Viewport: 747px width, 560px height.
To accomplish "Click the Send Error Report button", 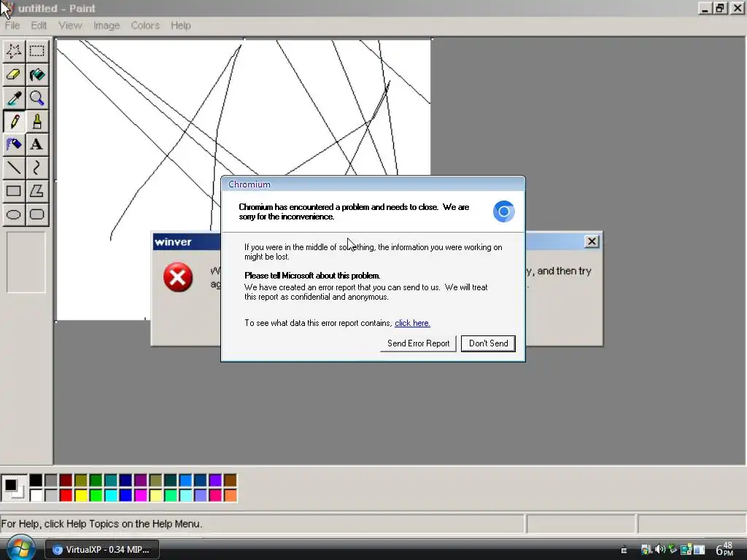I will coord(418,343).
